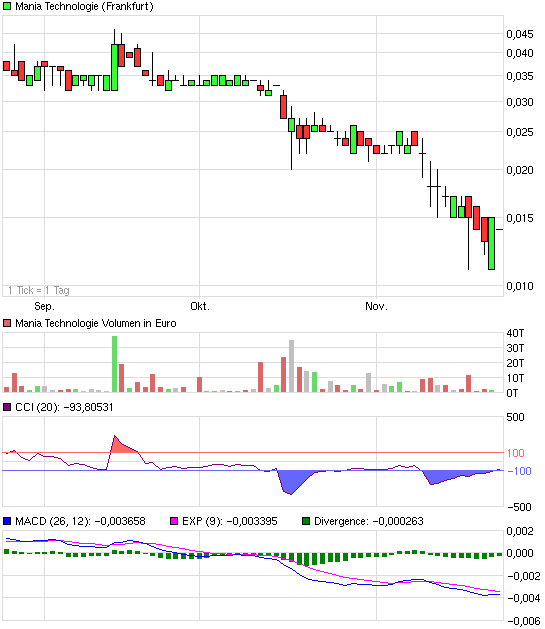
Task: Click the magenta EXP legend square
Action: [174, 521]
